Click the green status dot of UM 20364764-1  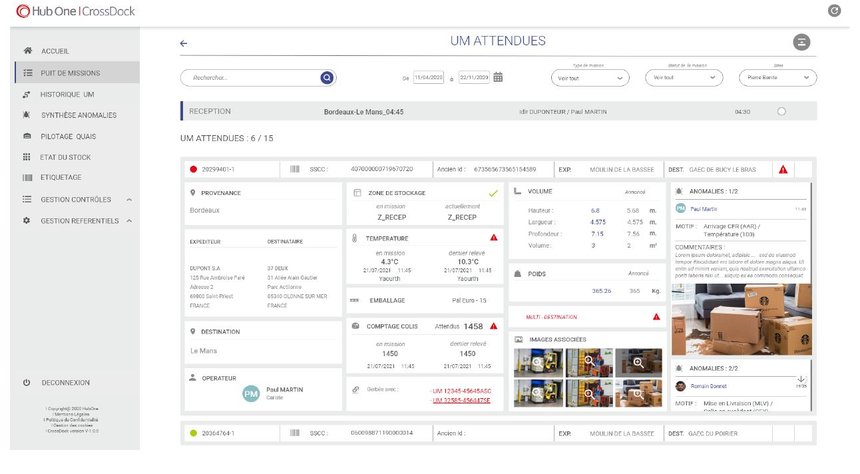[193, 433]
